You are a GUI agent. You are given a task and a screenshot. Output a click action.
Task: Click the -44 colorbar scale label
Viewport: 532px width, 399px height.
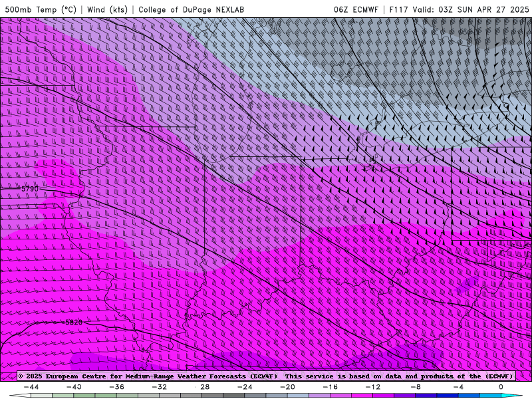(31, 387)
